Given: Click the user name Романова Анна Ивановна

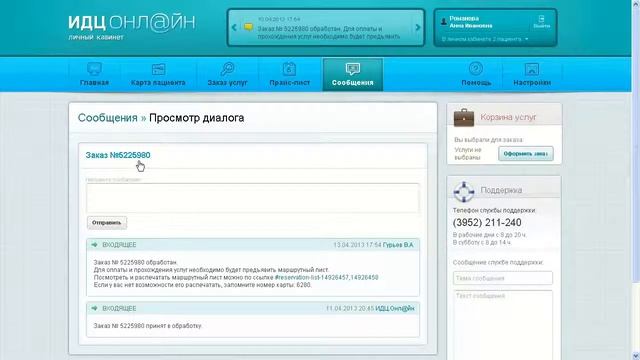Looking at the screenshot, I should 471,22.
